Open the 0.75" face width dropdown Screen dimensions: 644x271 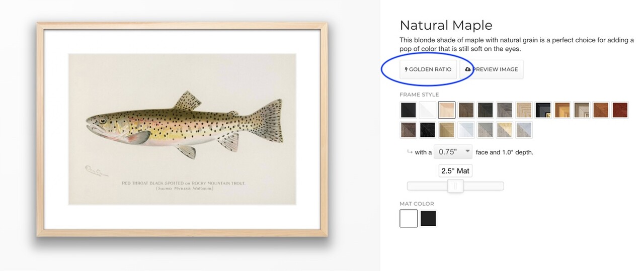click(x=453, y=152)
